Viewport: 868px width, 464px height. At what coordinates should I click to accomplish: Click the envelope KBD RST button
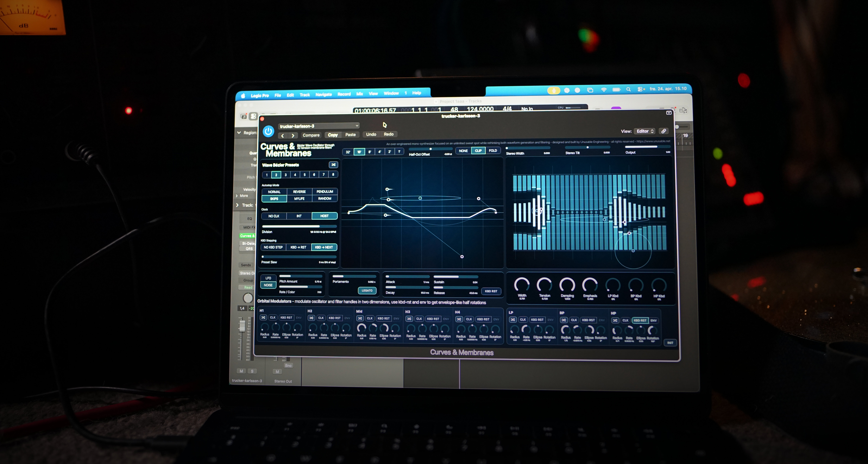click(x=491, y=291)
